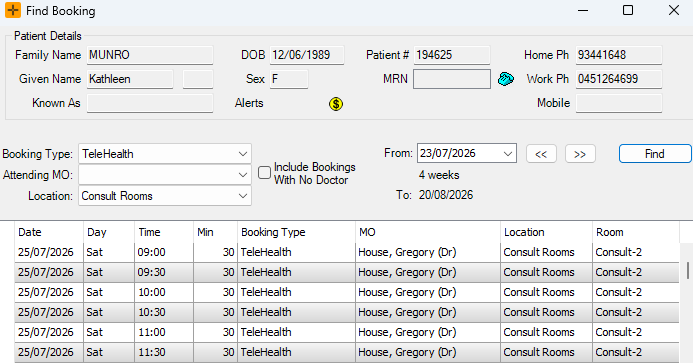Click the Home Ph field
The image size is (693, 363).
[x=619, y=55]
